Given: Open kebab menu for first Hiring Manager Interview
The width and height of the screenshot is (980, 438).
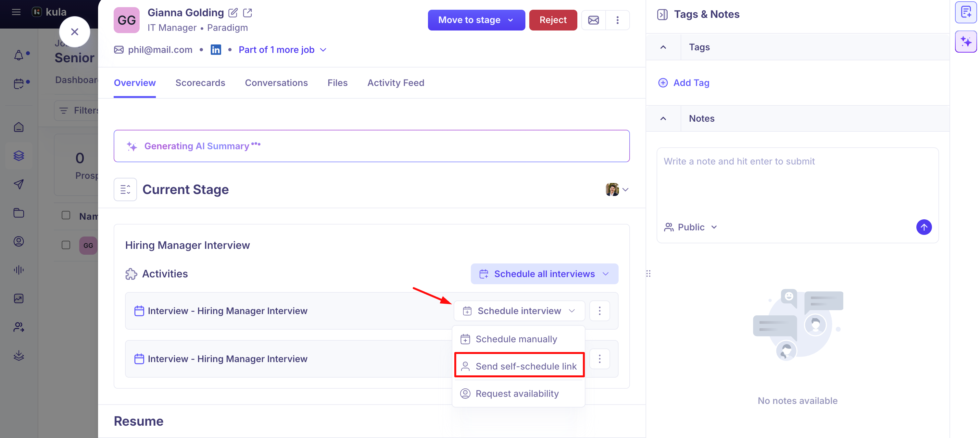Looking at the screenshot, I should tap(599, 310).
